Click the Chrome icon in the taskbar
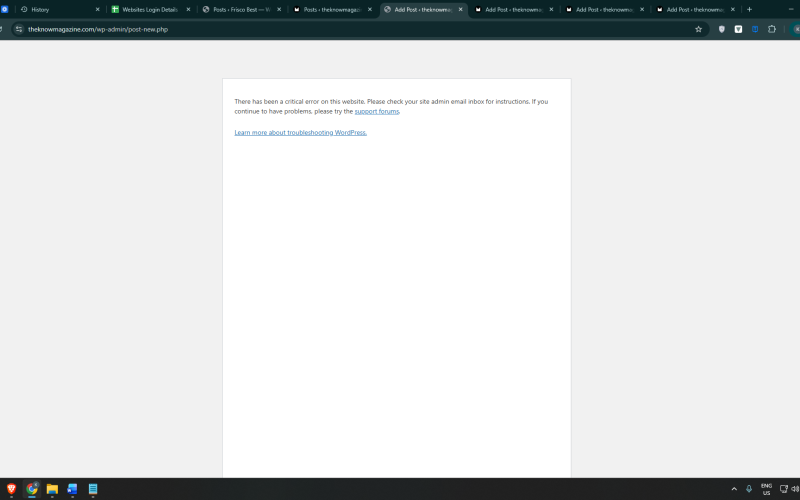Screen dimensions: 800x500 [32, 489]
